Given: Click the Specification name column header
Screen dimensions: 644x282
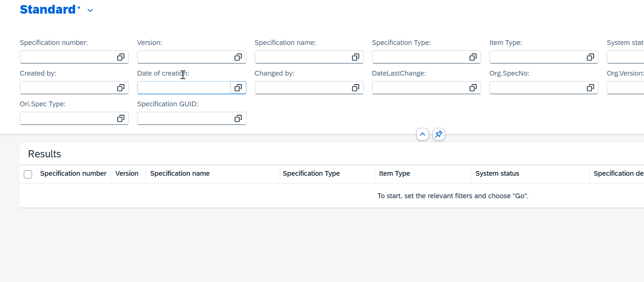Looking at the screenshot, I should pyautogui.click(x=180, y=174).
